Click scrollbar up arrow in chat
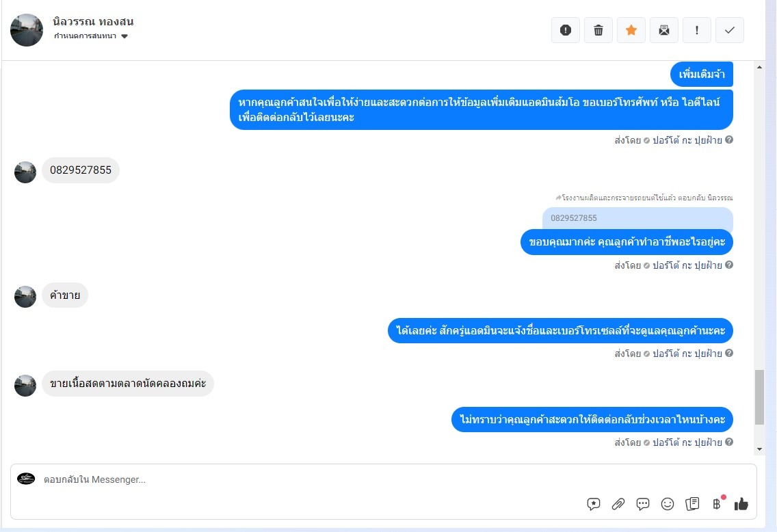The width and height of the screenshot is (777, 532). [x=759, y=67]
